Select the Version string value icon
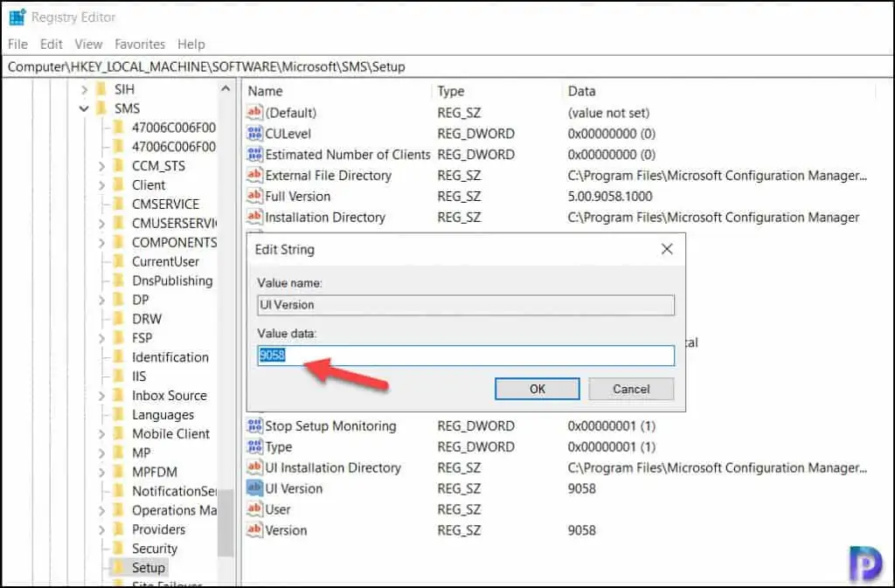 (x=254, y=530)
